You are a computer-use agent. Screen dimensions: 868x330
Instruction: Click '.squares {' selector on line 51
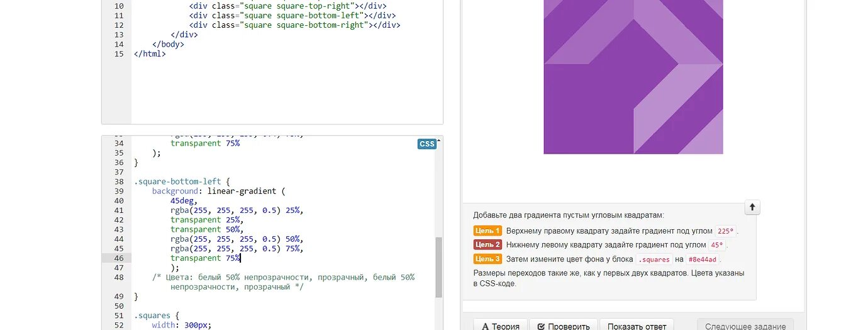157,316
